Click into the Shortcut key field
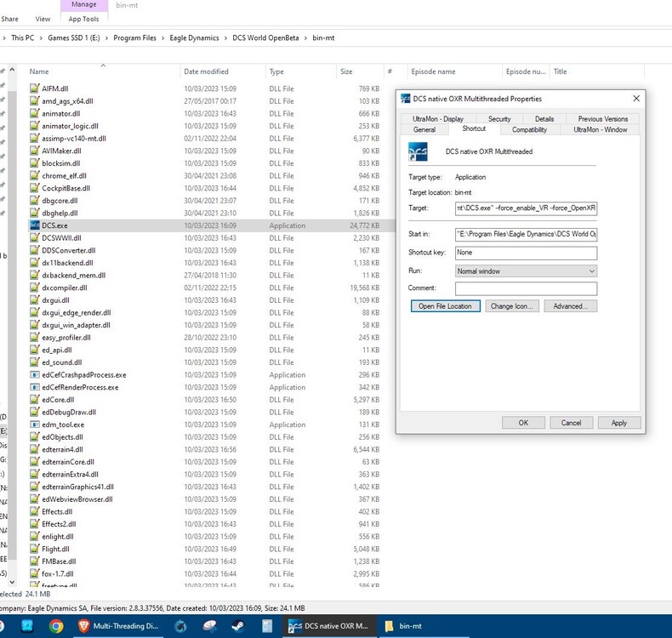672x638 pixels. (x=526, y=253)
